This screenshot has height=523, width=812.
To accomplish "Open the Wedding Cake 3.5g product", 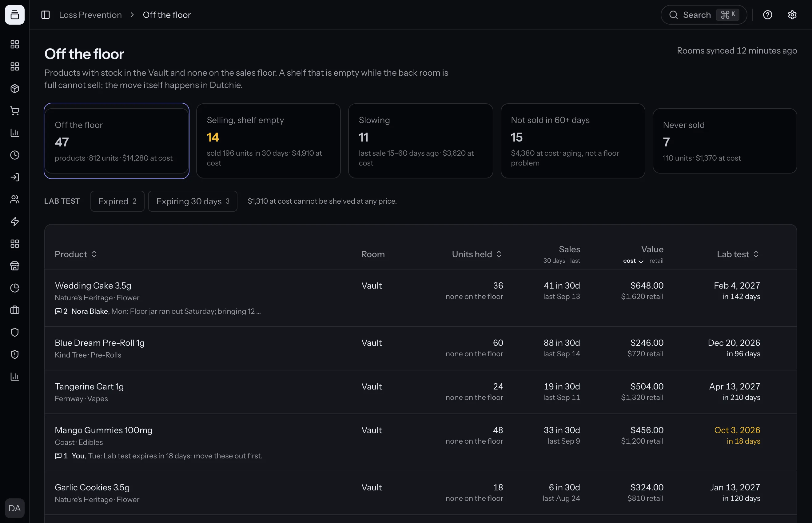I will [93, 285].
